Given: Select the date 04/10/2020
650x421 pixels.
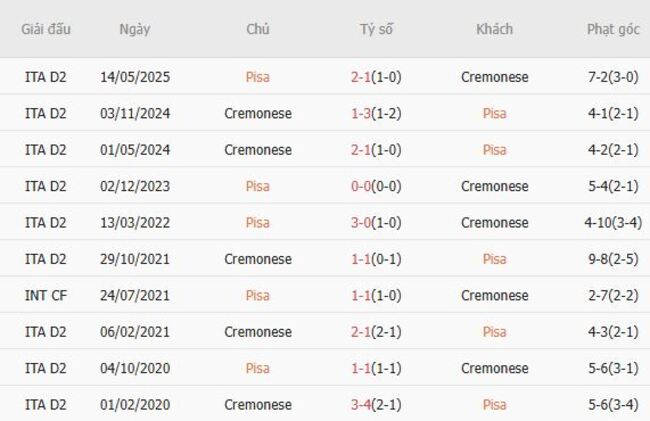Looking at the screenshot, I should click(135, 368).
